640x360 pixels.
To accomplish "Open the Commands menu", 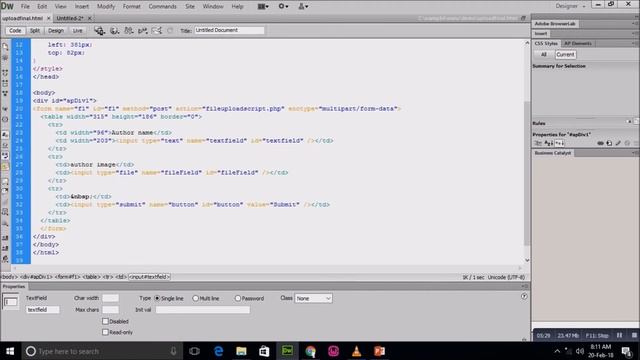I will [x=162, y=7].
